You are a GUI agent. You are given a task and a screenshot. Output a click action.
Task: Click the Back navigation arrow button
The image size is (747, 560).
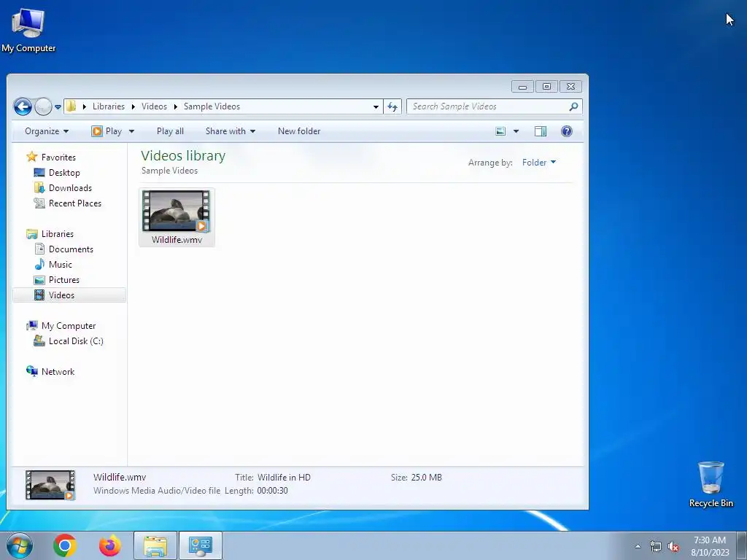23,106
